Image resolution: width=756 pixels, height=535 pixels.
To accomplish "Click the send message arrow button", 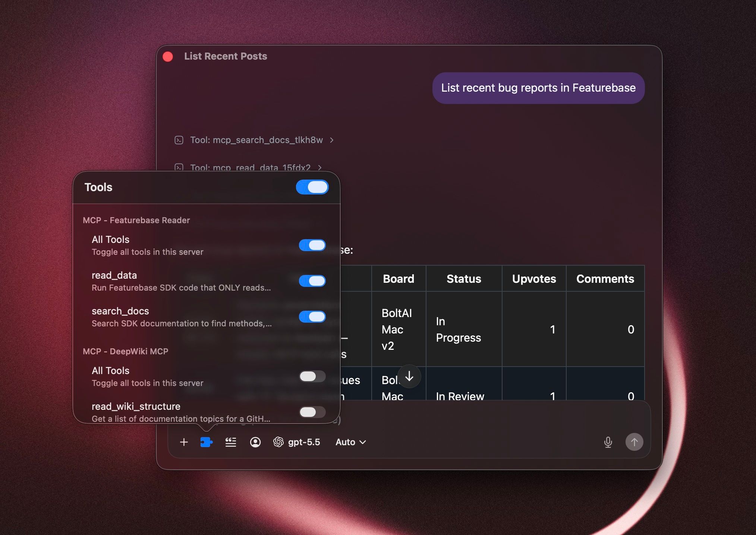I will click(634, 442).
